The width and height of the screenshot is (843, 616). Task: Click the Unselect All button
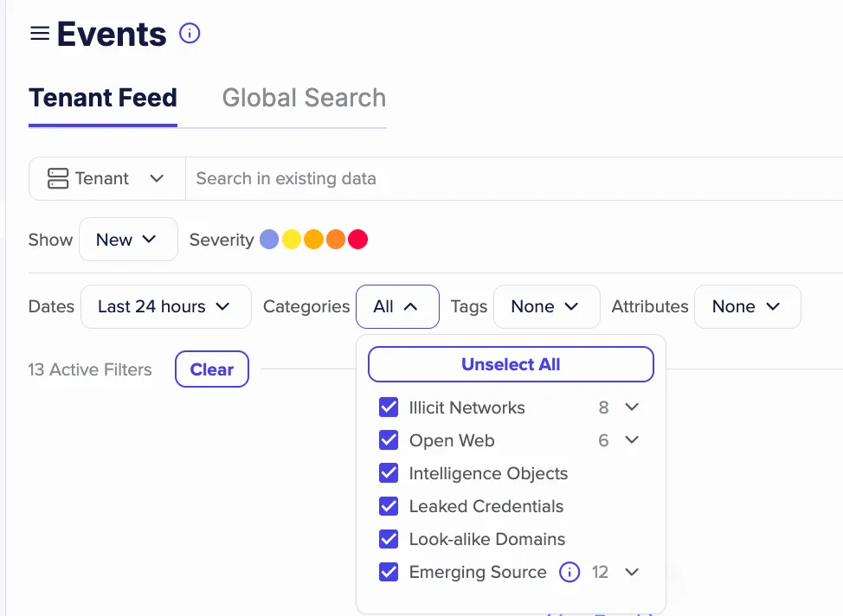511,364
